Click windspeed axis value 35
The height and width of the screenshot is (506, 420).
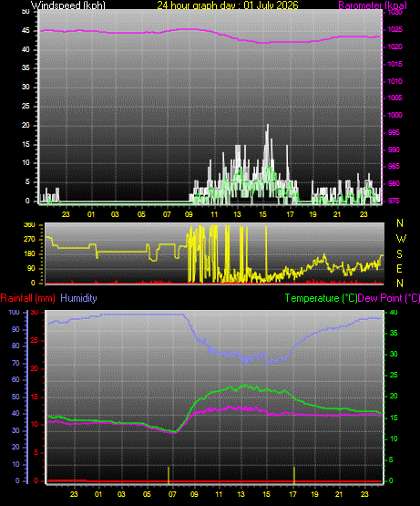point(26,67)
